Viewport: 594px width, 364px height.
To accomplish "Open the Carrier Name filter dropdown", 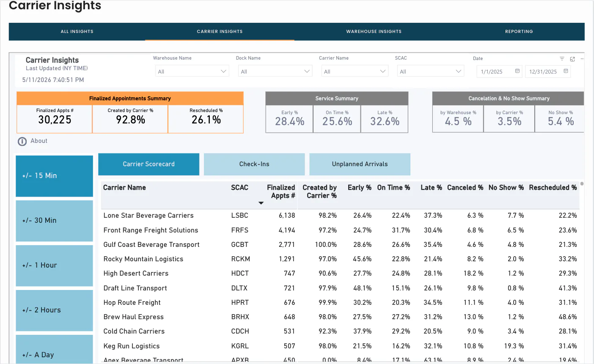I will point(355,71).
